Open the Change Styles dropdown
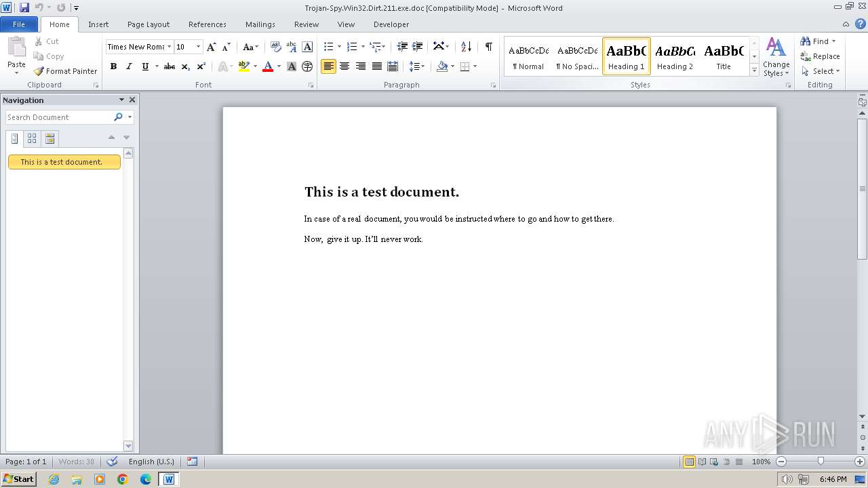The width and height of the screenshot is (868, 488). (x=776, y=58)
